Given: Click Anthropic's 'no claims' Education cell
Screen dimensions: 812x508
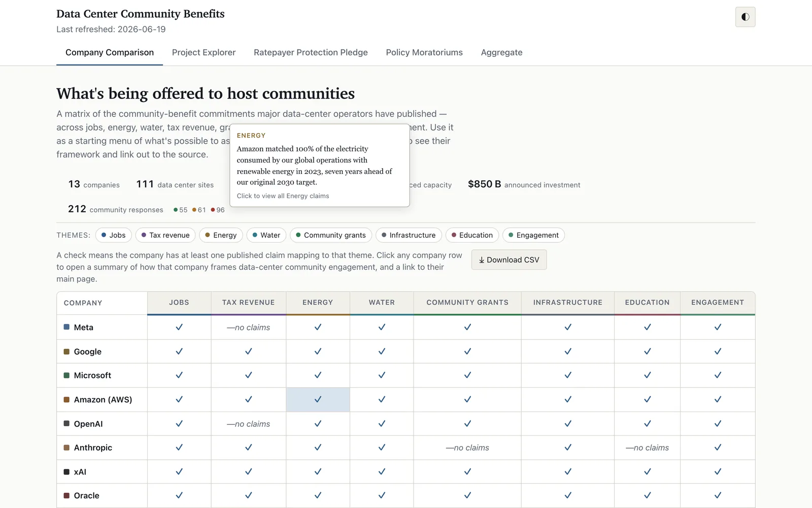Looking at the screenshot, I should click(x=648, y=448).
